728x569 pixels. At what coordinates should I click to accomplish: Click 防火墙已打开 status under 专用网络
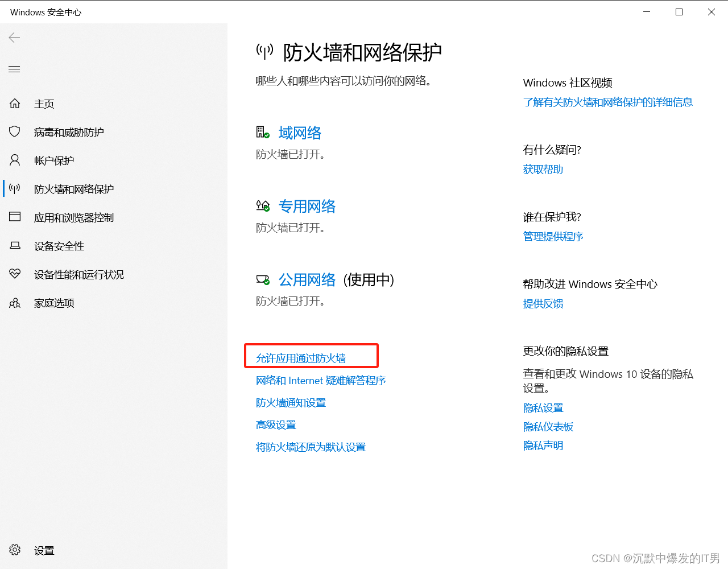[x=290, y=228]
